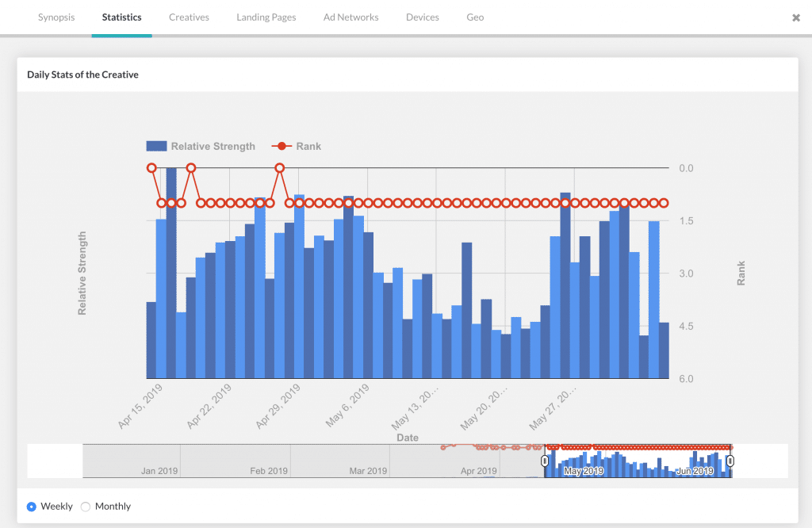Open the Landing Pages tab
This screenshot has width=812, height=528.
(x=266, y=17)
